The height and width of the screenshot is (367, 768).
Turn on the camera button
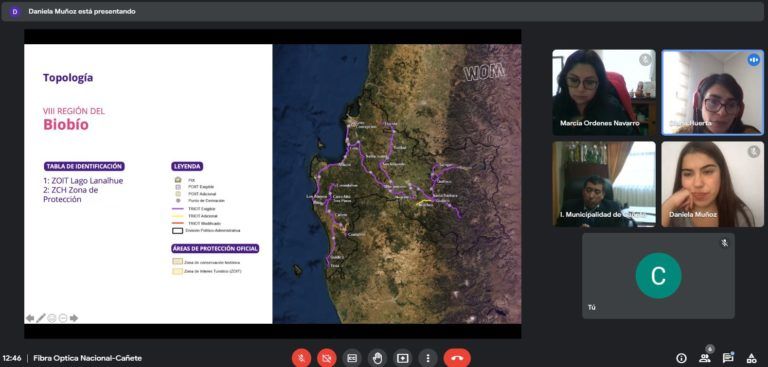[x=327, y=358]
